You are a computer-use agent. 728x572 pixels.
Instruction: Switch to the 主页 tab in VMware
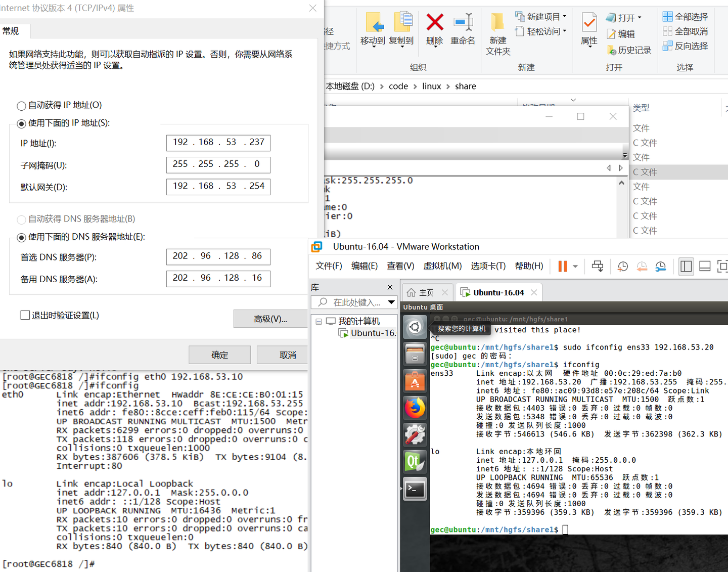coord(425,292)
